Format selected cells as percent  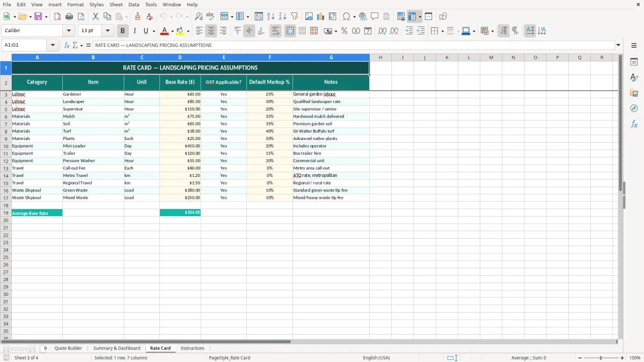click(344, 31)
